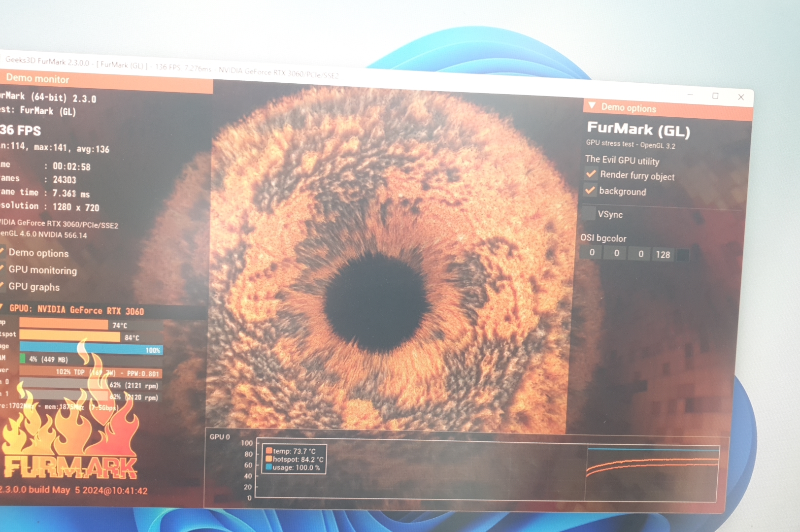
Task: Edit the second OSI bgcolor value field
Action: (x=616, y=253)
